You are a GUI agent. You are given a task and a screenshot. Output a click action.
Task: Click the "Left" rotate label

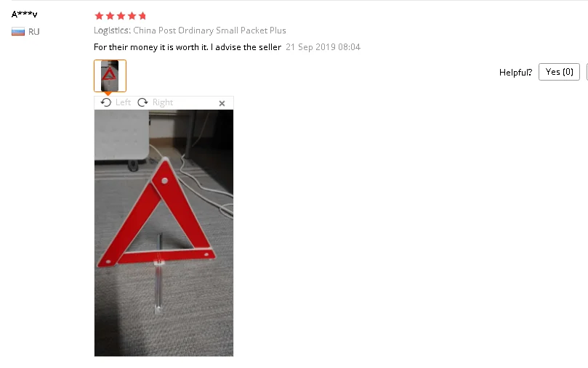tap(123, 102)
